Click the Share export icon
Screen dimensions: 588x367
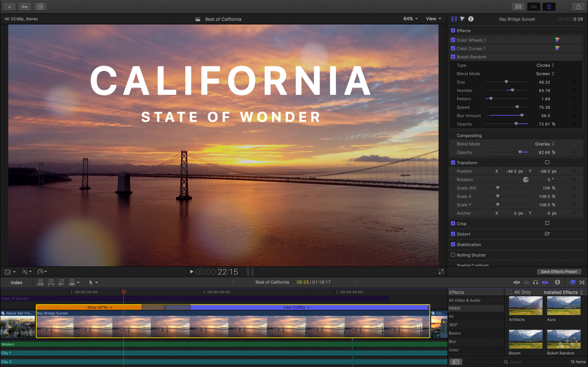pyautogui.click(x=578, y=7)
